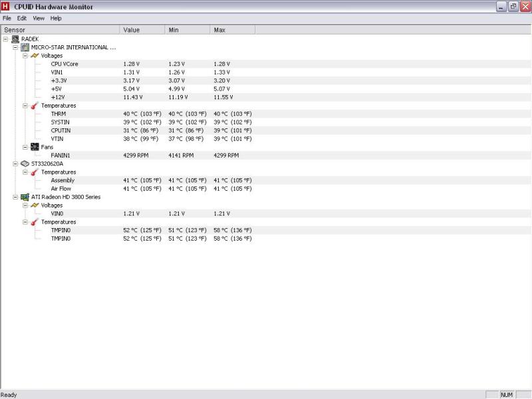Open the File menu

click(x=7, y=19)
